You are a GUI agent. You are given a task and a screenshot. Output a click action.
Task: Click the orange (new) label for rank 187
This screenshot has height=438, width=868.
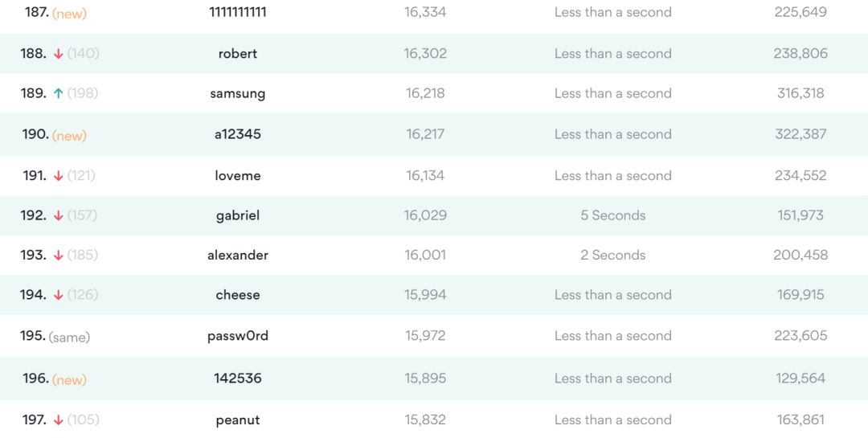point(69,14)
